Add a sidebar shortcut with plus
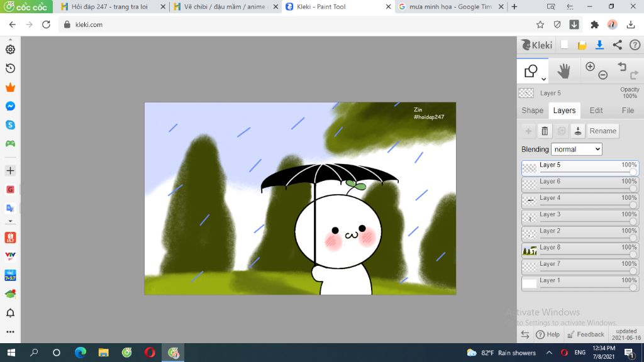Viewport: 644px width, 362px height. point(10,171)
